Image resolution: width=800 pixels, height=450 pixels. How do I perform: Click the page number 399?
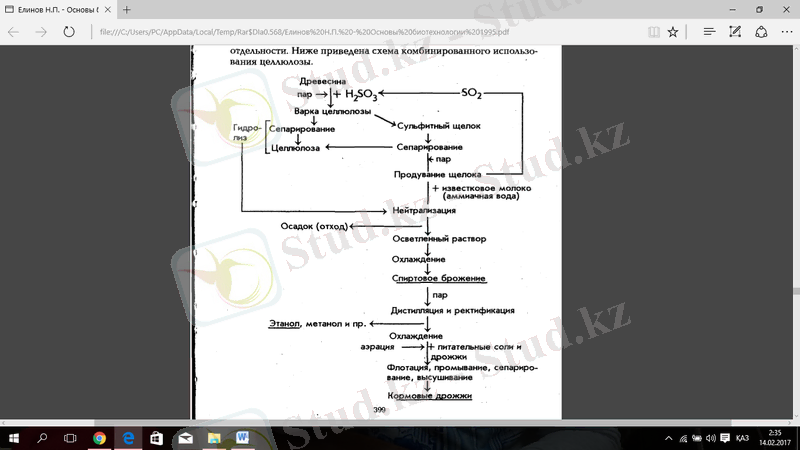pyautogui.click(x=379, y=410)
